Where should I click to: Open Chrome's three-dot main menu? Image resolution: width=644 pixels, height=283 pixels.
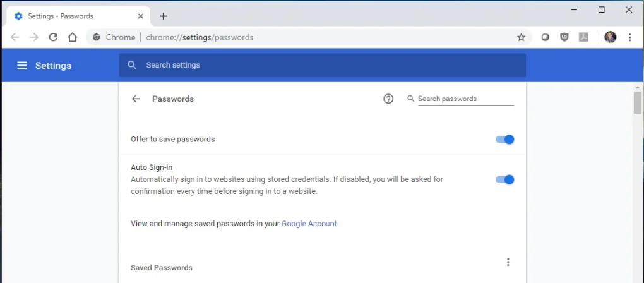[629, 37]
